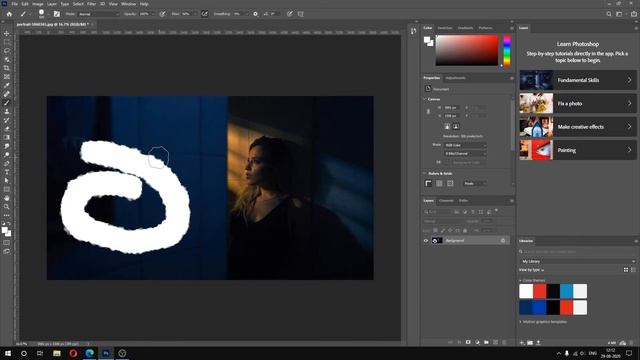Open the History panel icon beside canvas
Screen dimensions: 640x360
(x=413, y=31)
